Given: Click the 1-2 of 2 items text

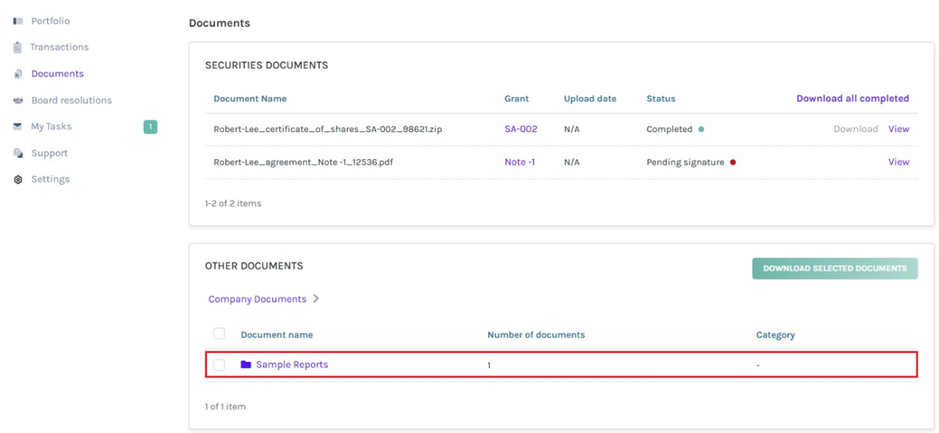Looking at the screenshot, I should tap(233, 203).
